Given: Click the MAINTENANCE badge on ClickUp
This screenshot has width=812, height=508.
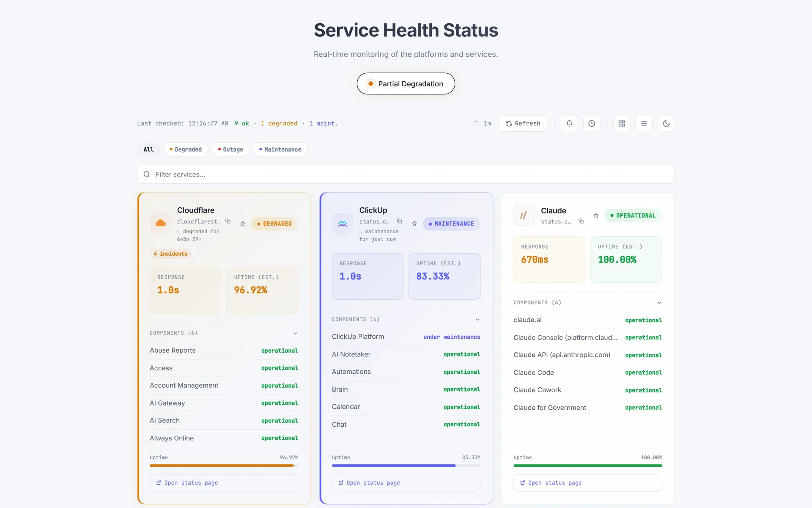Looking at the screenshot, I should (x=452, y=224).
